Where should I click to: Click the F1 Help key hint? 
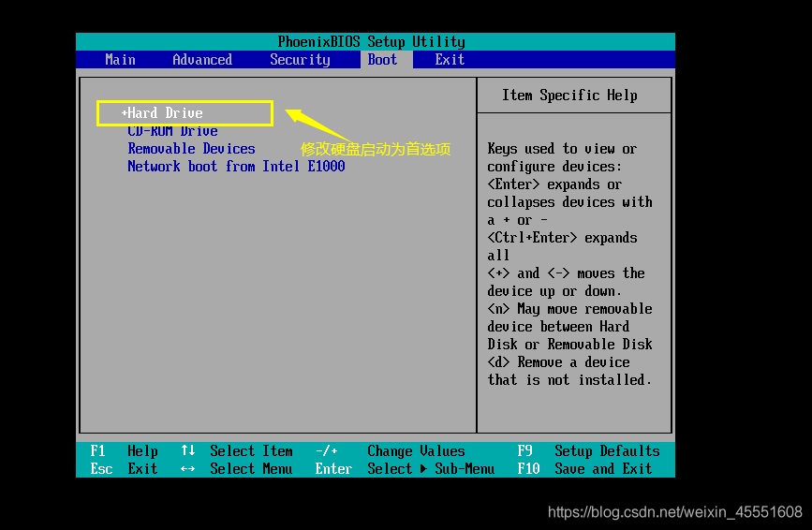[124, 450]
